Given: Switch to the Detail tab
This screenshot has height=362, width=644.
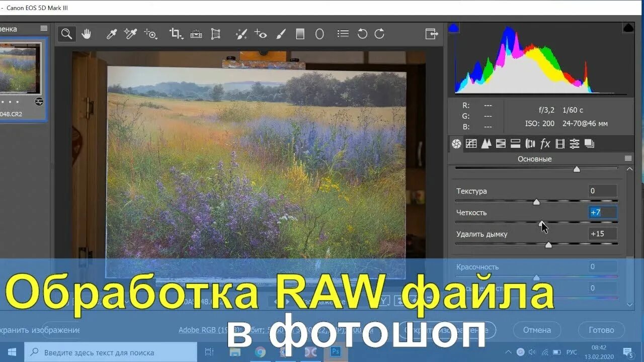Looking at the screenshot, I should 486,144.
